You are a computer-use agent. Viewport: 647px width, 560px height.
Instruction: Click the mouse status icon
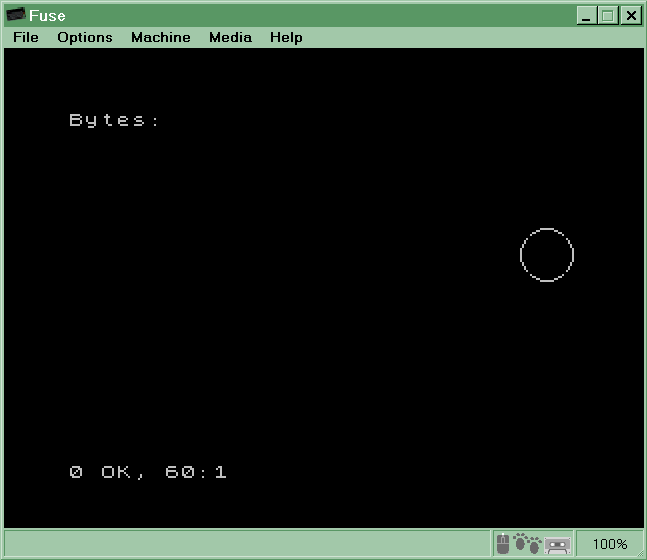click(x=503, y=545)
